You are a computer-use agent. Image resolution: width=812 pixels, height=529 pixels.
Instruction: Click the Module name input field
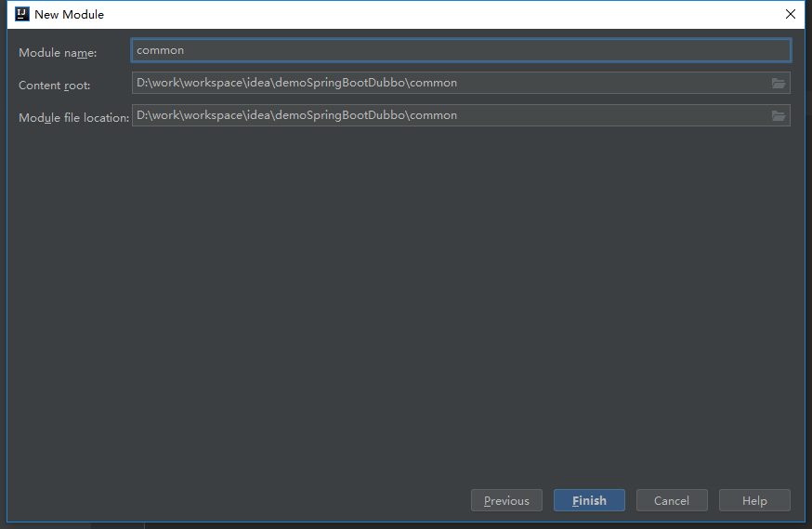click(x=461, y=50)
